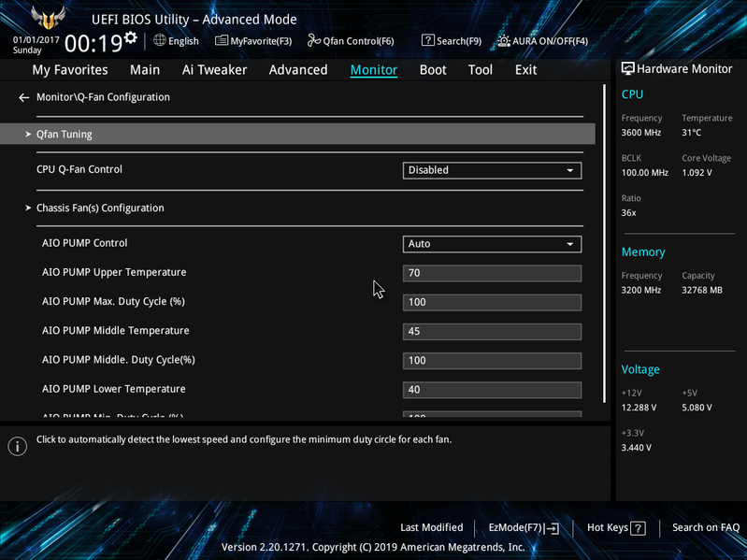
Task: Open the CPU Q-Fan Control dropdown
Action: point(492,170)
